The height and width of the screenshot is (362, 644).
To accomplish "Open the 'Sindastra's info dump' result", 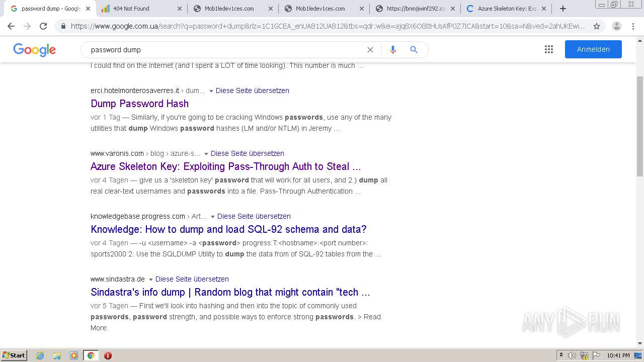I will pos(230,292).
